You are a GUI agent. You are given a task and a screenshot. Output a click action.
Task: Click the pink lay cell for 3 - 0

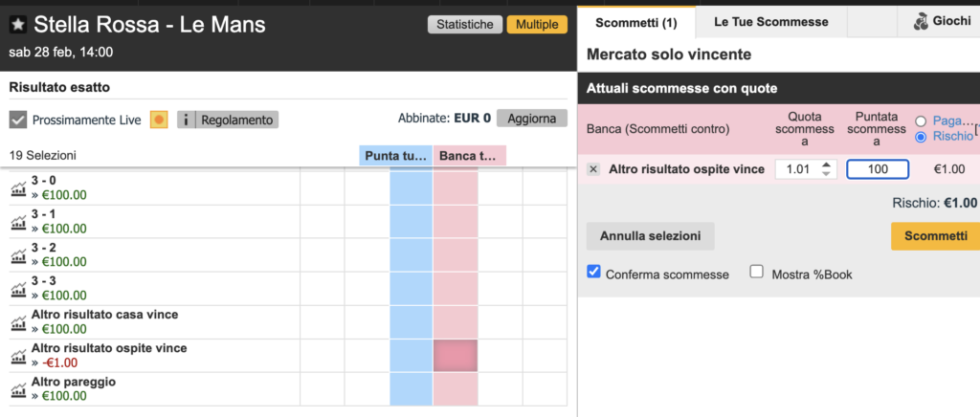456,188
